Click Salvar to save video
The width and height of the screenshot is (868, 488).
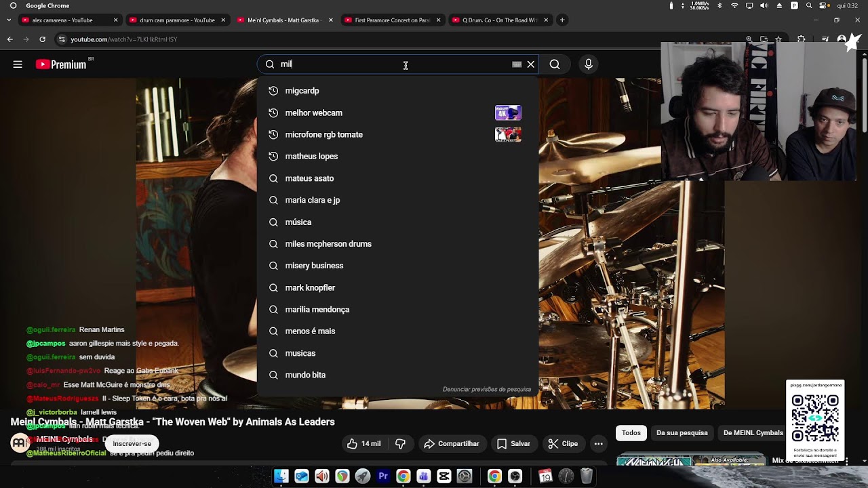pyautogui.click(x=513, y=444)
